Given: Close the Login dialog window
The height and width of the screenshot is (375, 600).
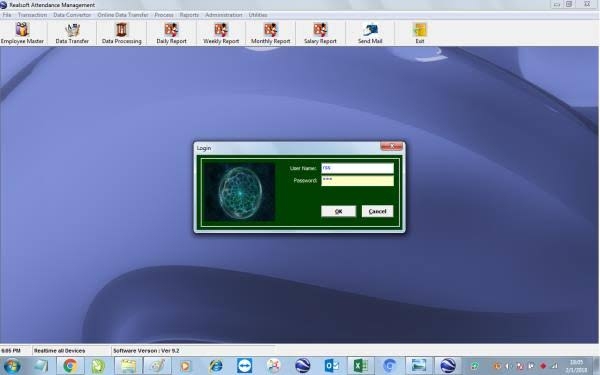Looking at the screenshot, I should coord(391,147).
